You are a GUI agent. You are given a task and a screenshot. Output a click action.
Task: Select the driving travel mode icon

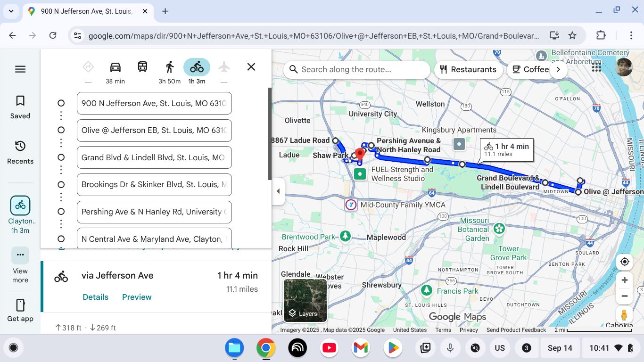(116, 67)
